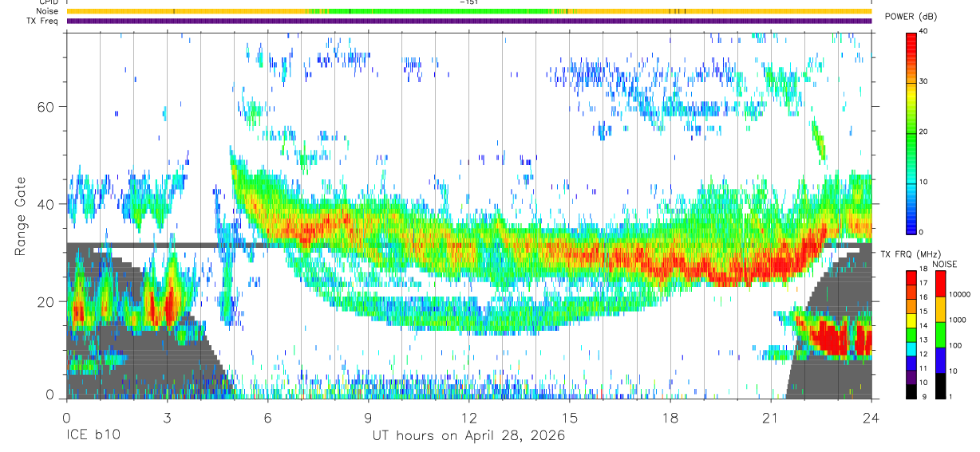Select 'UT hours on April 28, 2026' label

[468, 435]
